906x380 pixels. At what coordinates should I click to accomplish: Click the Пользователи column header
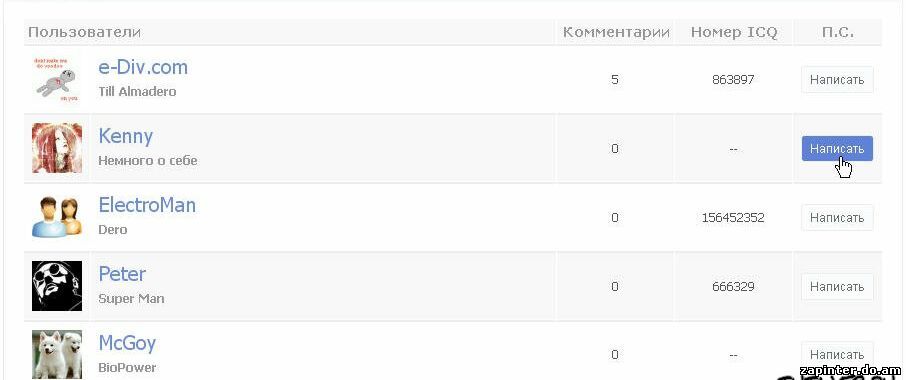click(x=84, y=32)
